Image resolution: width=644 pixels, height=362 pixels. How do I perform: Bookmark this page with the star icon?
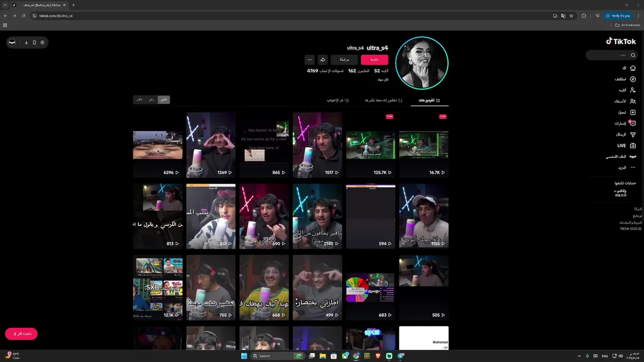(x=571, y=16)
